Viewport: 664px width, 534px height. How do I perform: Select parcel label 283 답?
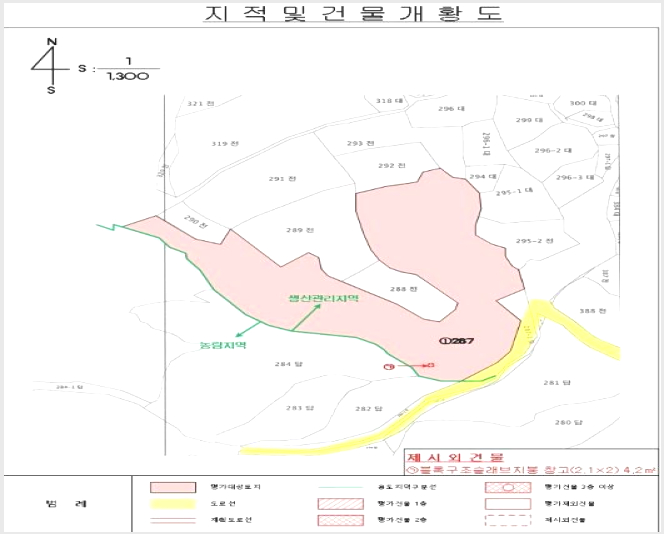tap(300, 408)
